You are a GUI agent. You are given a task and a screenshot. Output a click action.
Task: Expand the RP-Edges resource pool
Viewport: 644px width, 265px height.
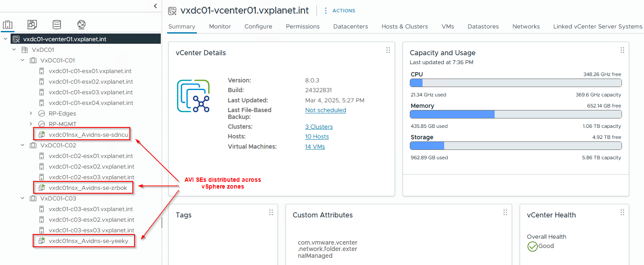pyautogui.click(x=31, y=113)
